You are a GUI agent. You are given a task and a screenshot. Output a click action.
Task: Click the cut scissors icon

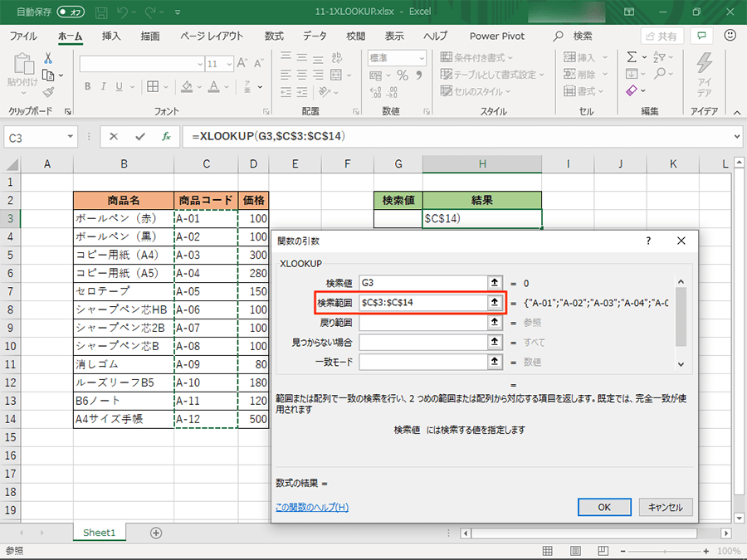[48, 58]
